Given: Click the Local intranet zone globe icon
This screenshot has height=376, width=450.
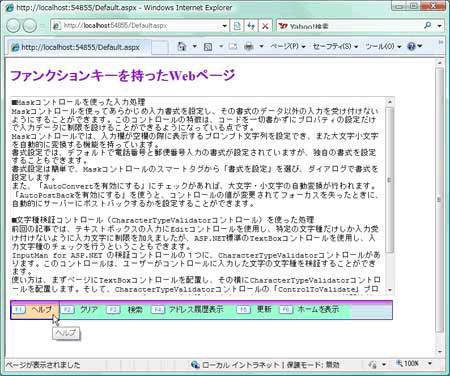Looking at the screenshot, I should 195,365.
